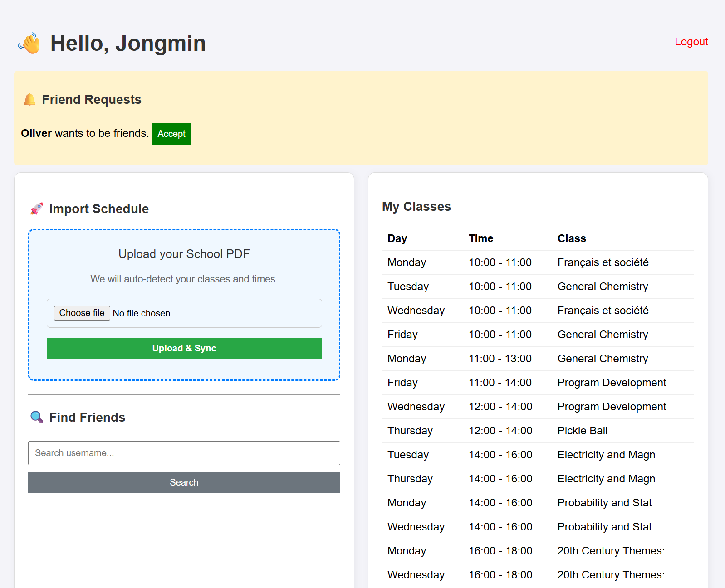Viewport: 725px width, 588px height.
Task: Click Monday 14:00 Probability and Stat row
Action: [538, 503]
